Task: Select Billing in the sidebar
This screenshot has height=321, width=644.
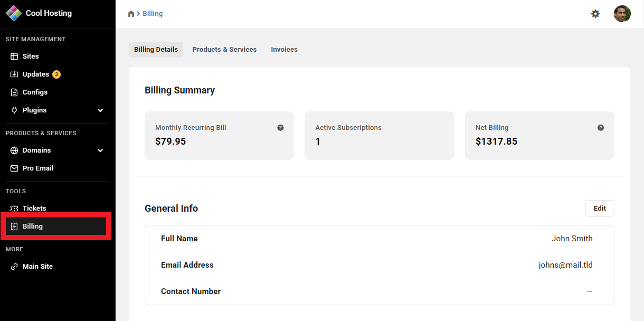Action: pos(56,226)
